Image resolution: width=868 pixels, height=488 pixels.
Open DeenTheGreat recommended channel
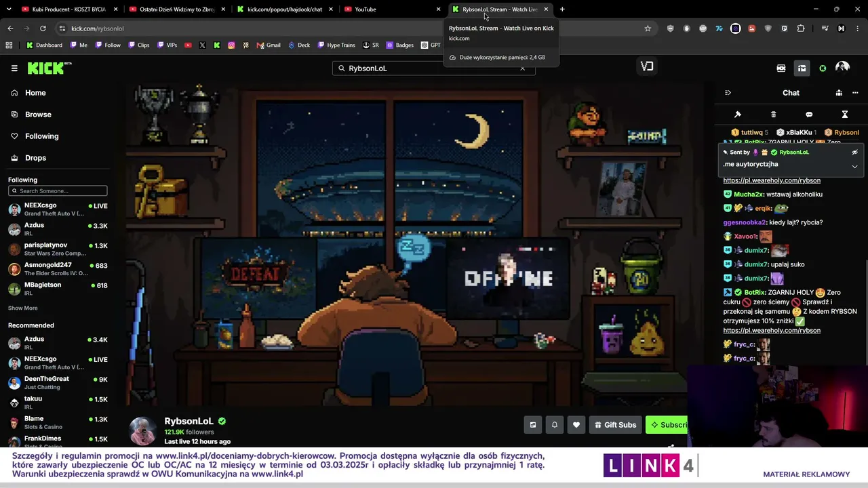[58, 382]
